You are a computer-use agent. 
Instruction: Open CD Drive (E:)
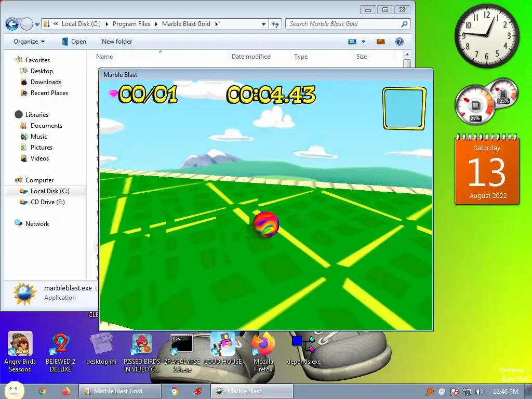(43, 202)
